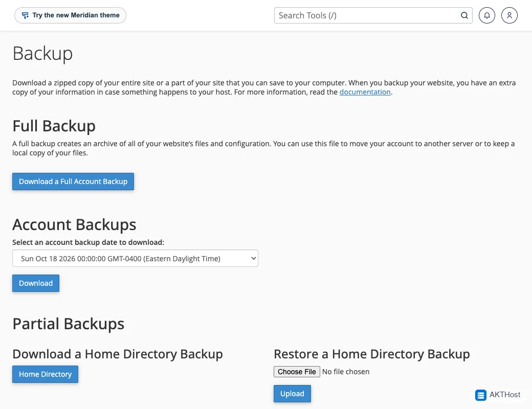The height and width of the screenshot is (409, 532).
Task: Open the documentation link
Action: [x=365, y=92]
